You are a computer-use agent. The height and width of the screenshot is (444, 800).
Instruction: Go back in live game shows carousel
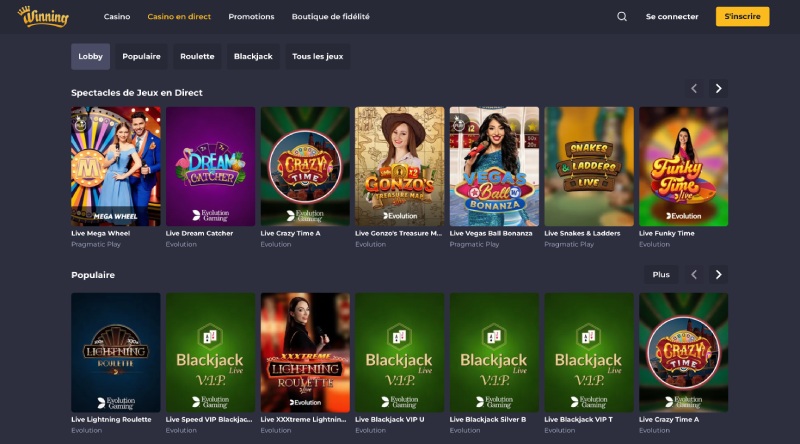694,88
